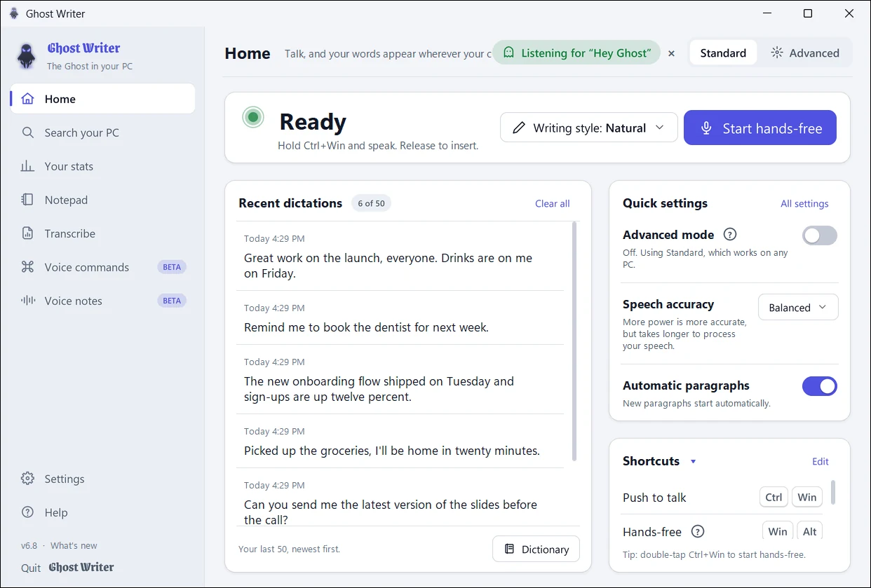The width and height of the screenshot is (871, 588).
Task: Click the Home house icon in sidebar
Action: point(27,99)
